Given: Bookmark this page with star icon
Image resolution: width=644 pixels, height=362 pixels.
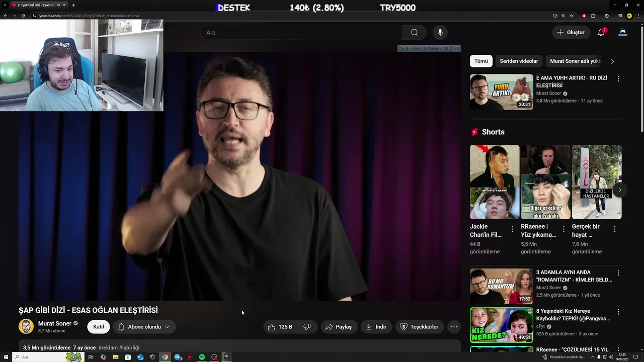Looking at the screenshot, I should tap(572, 16).
